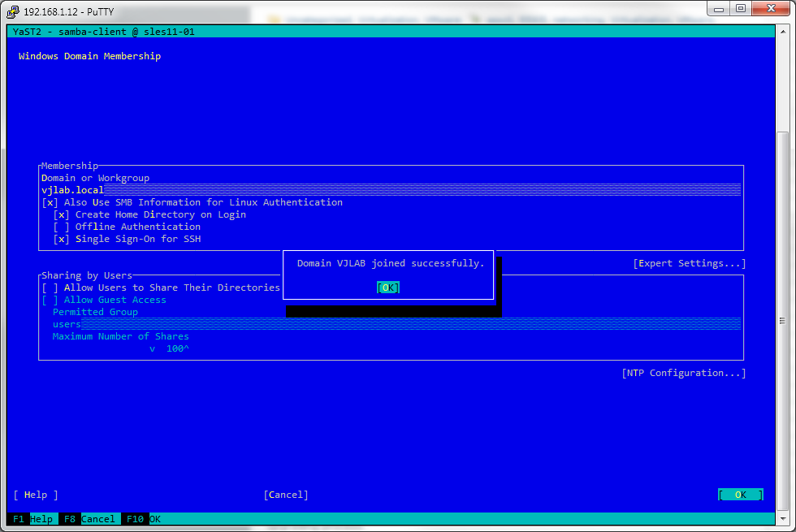Screen dimensions: 796x532
Task: Click the Domain or Workgroup input field
Action: coord(390,190)
